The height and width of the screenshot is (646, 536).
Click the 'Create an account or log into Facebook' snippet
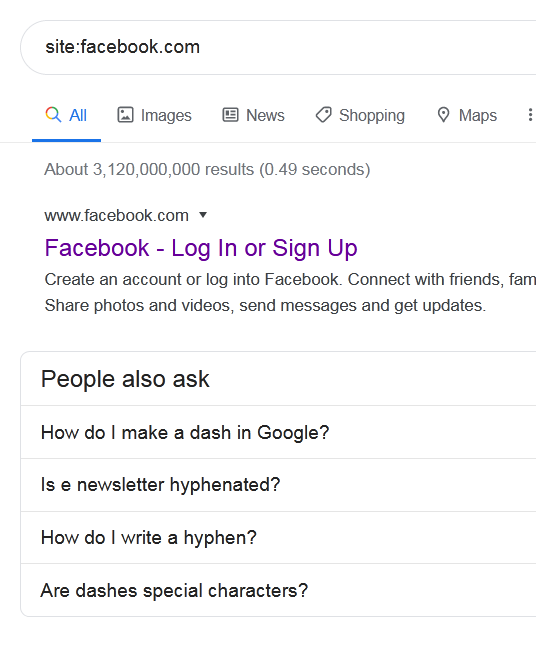point(290,279)
